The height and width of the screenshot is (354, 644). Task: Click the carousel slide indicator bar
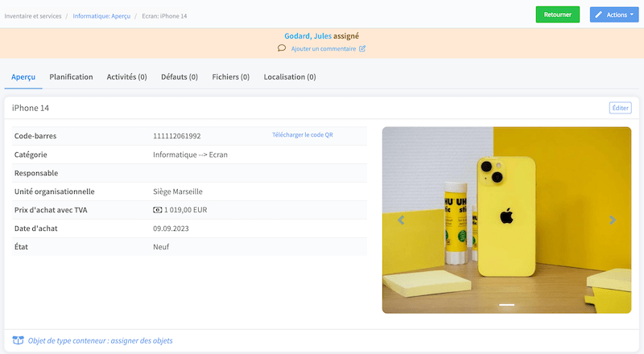(507, 305)
